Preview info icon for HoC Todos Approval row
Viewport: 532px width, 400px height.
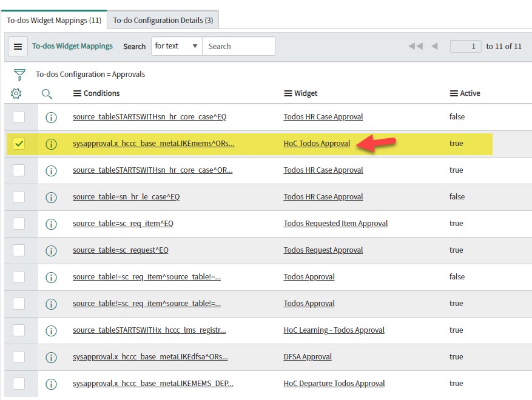51,144
